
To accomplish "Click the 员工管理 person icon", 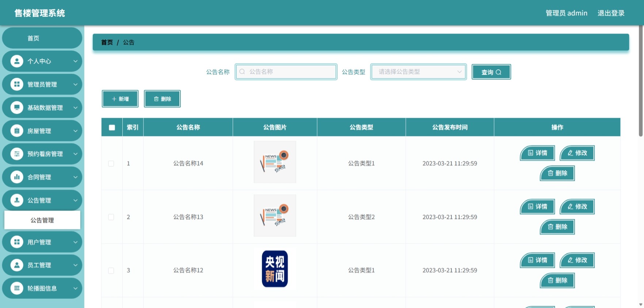I will [17, 265].
